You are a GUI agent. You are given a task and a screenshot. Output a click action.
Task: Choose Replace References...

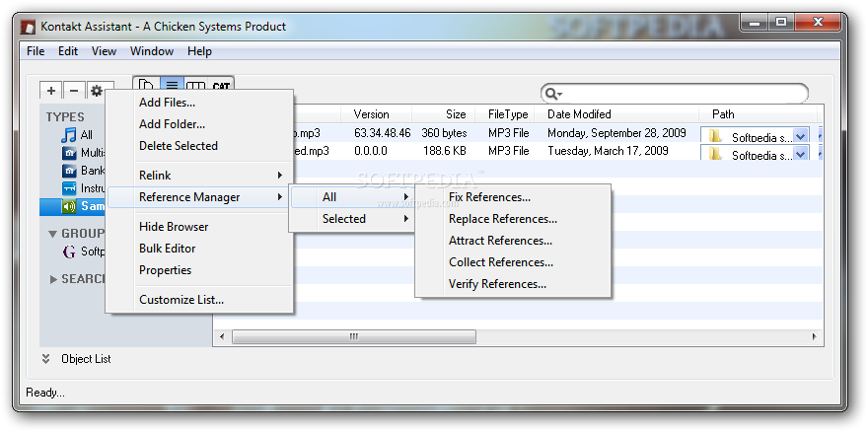pos(513,219)
